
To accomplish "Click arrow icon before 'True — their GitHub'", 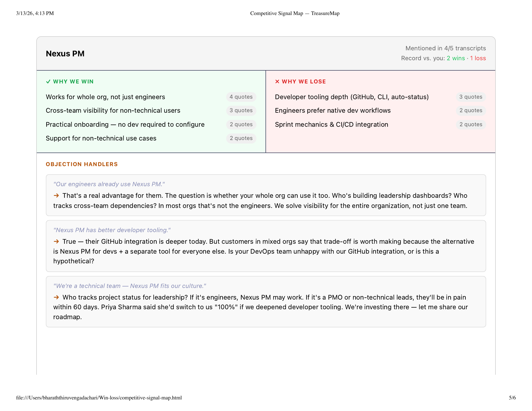I will pyautogui.click(x=56, y=242).
